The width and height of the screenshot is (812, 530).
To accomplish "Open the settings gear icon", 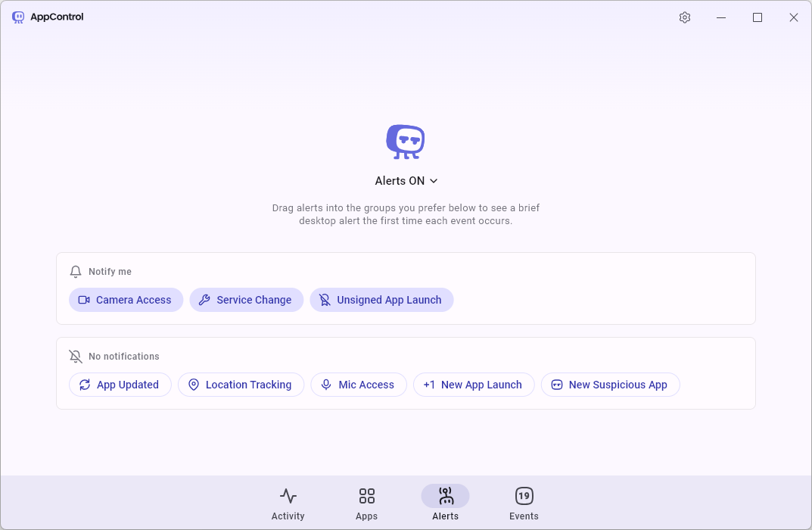I will [685, 17].
